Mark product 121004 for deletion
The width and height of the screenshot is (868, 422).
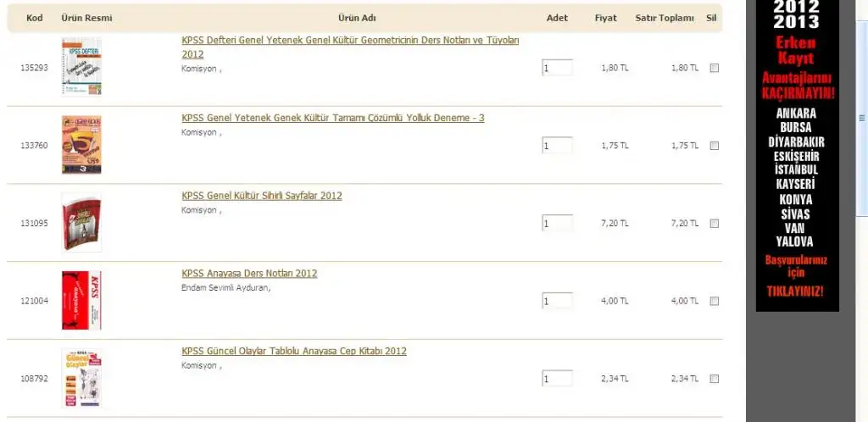(x=714, y=301)
